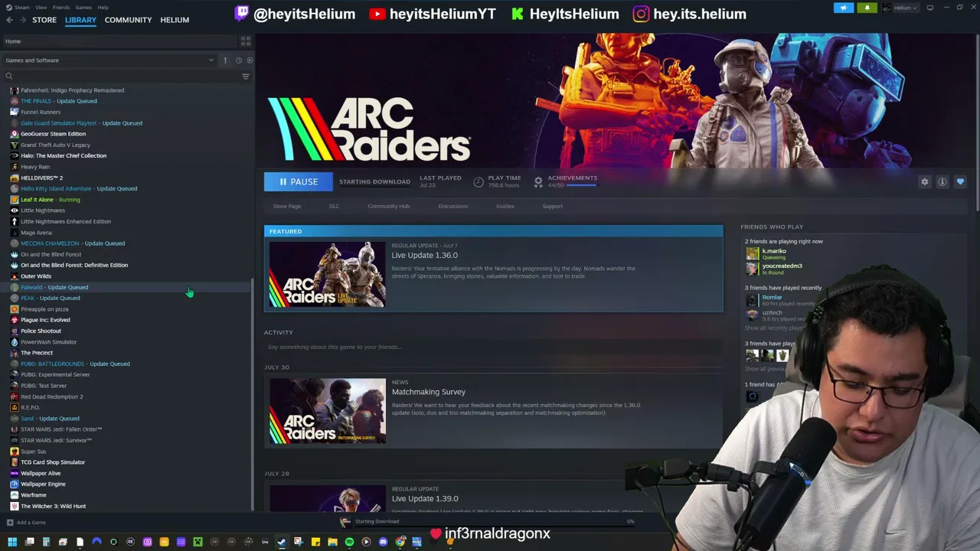Switch library to grid collections view
This screenshot has height=551, width=980.
246,41
